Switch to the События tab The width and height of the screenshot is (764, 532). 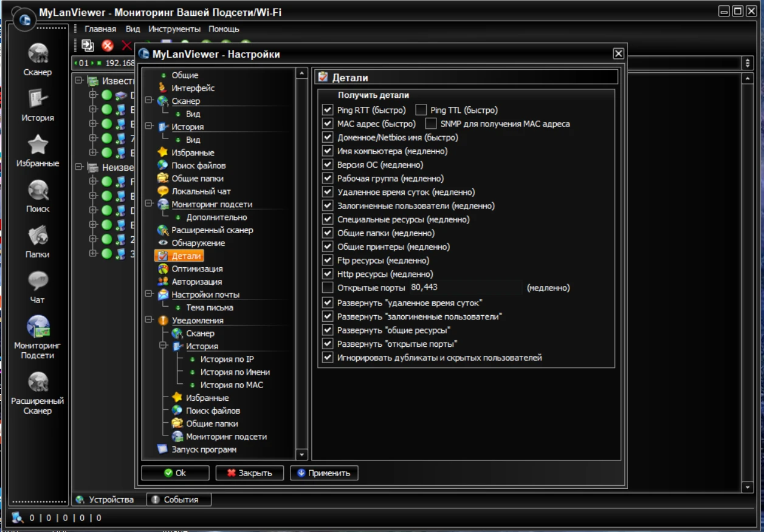[x=180, y=499]
